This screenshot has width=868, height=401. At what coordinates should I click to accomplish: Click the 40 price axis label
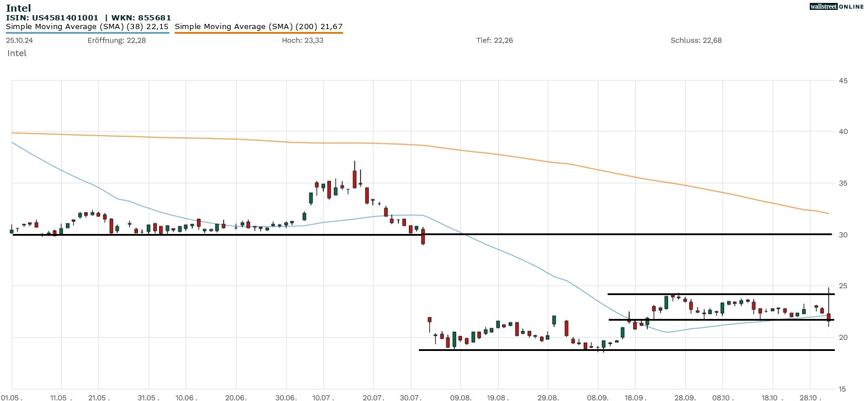[843, 132]
